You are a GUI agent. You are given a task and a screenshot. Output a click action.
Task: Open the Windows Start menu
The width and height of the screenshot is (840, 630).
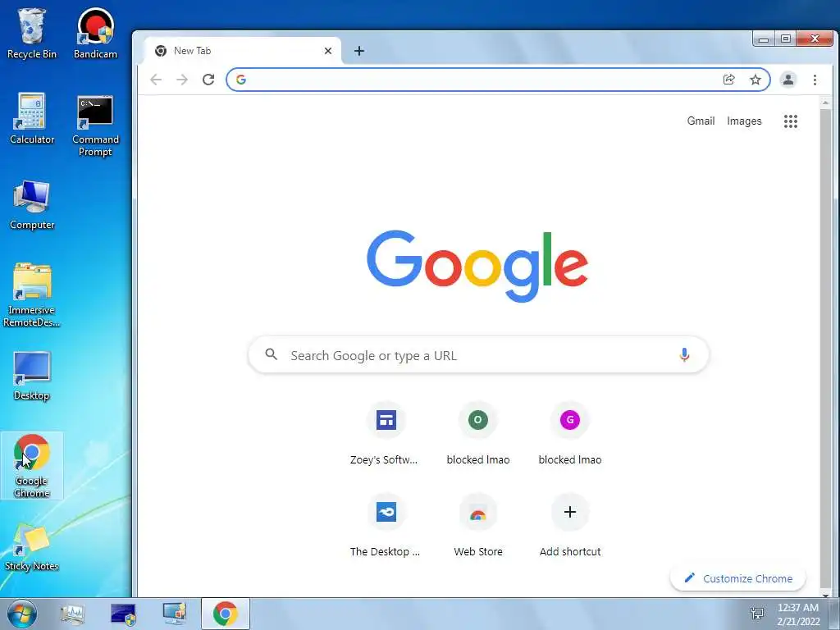(x=21, y=614)
